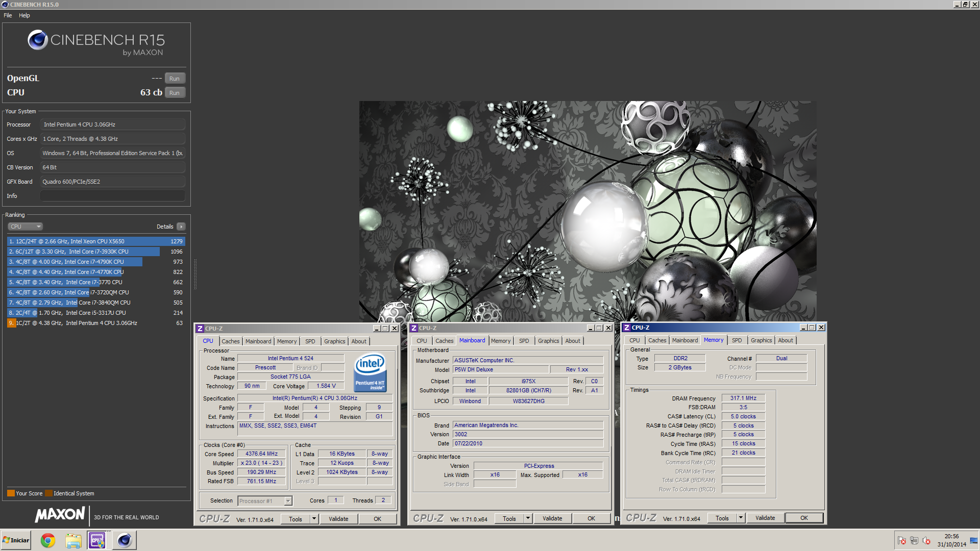Run the OpenGL benchmark

[175, 79]
